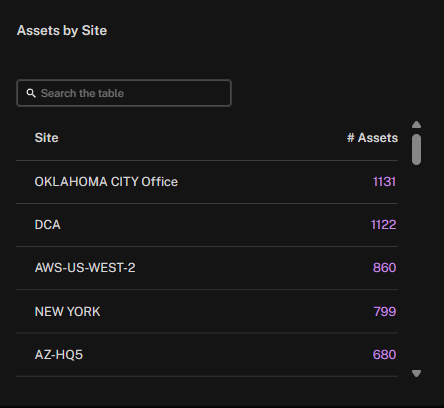Open the OKLAHOMA CITY Office row

coord(207,182)
